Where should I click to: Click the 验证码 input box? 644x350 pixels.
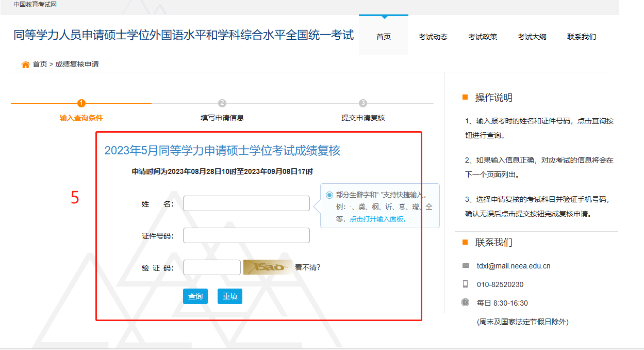211,267
